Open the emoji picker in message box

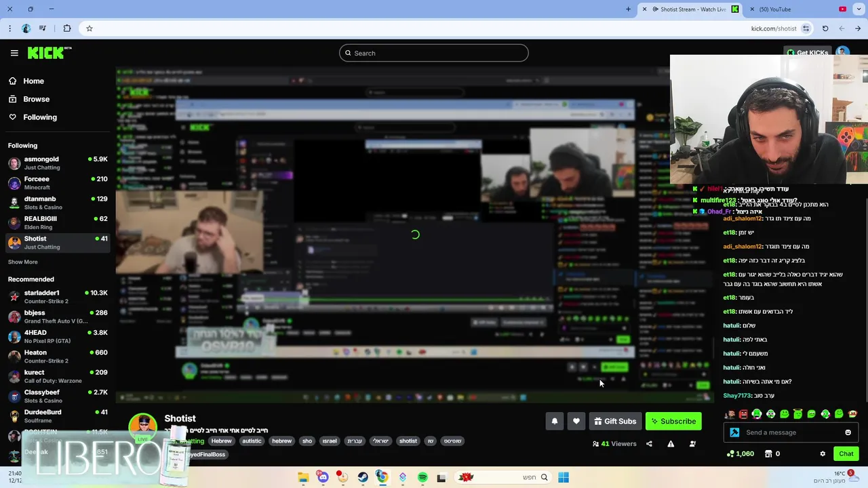coord(848,432)
